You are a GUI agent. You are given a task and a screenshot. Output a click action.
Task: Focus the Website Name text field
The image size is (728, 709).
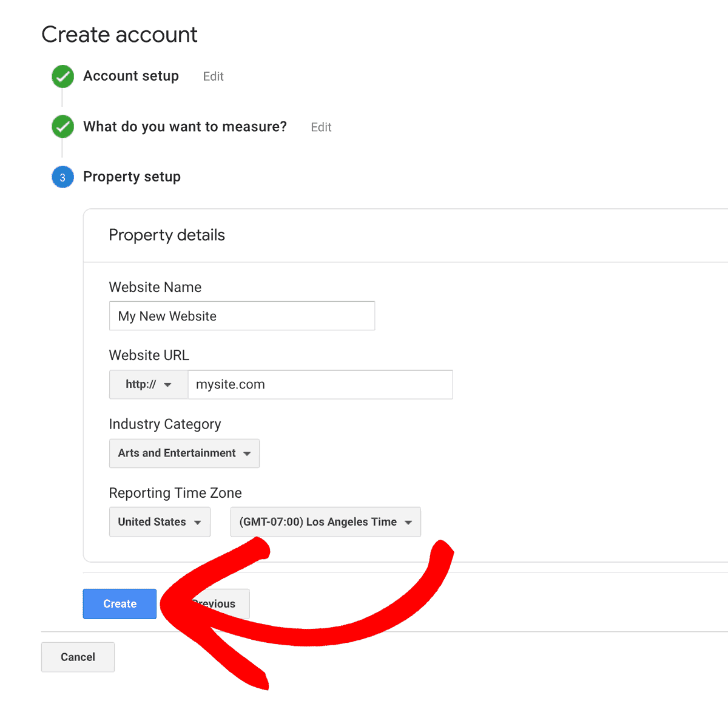tap(241, 316)
